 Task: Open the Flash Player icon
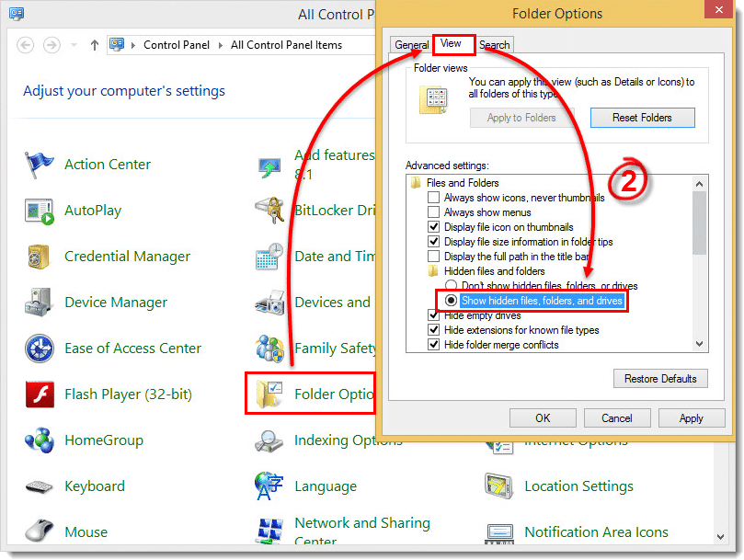39,394
